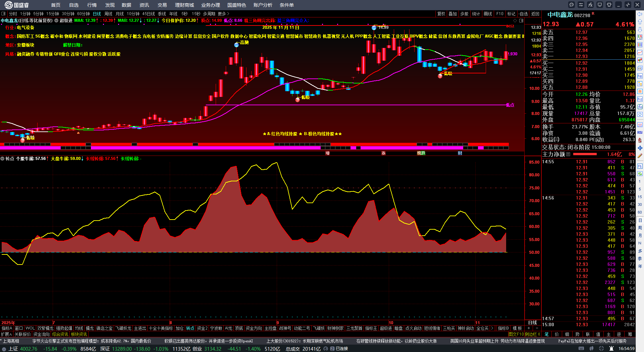Screen dimensions: 644x352
Task: Open the message chat icon in title bar
Action: point(572,5)
